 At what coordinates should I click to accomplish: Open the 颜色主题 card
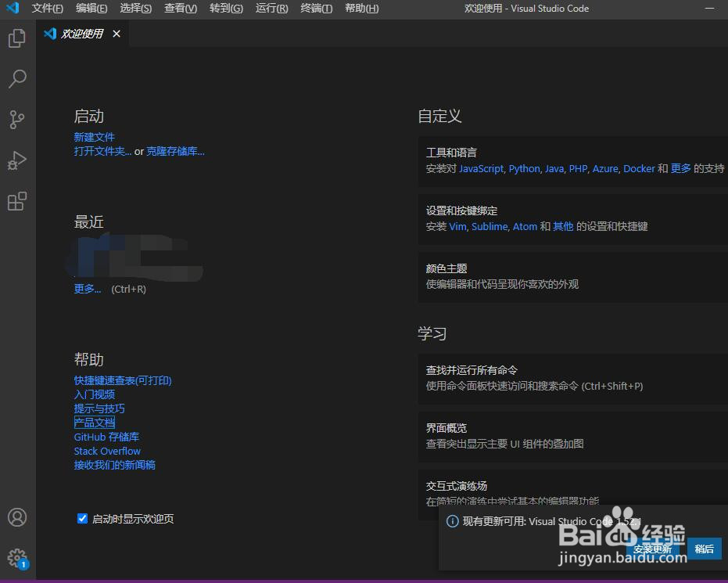point(573,277)
